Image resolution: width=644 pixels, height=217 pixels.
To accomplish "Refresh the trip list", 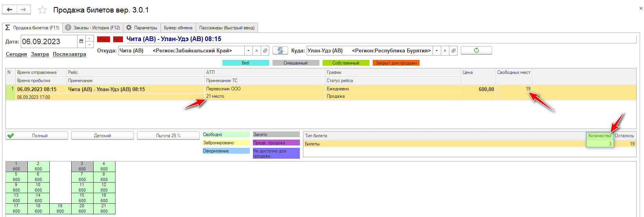I will coord(476,50).
